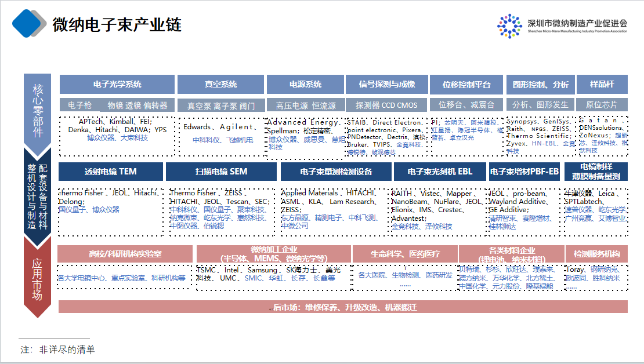644x364 pixels.
Task: Click the 电子束增材PBF-EB header
Action: pyautogui.click(x=524, y=172)
